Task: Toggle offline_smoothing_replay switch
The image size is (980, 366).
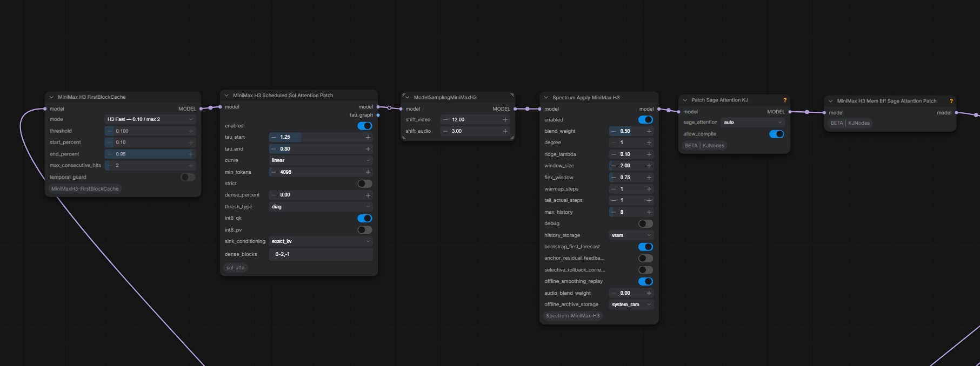Action: (645, 281)
